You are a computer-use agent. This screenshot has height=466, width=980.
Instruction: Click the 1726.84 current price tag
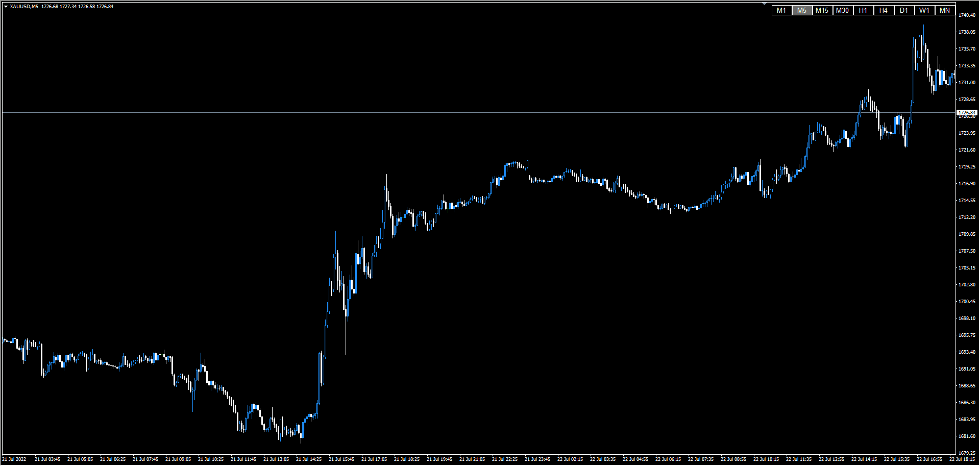point(967,112)
